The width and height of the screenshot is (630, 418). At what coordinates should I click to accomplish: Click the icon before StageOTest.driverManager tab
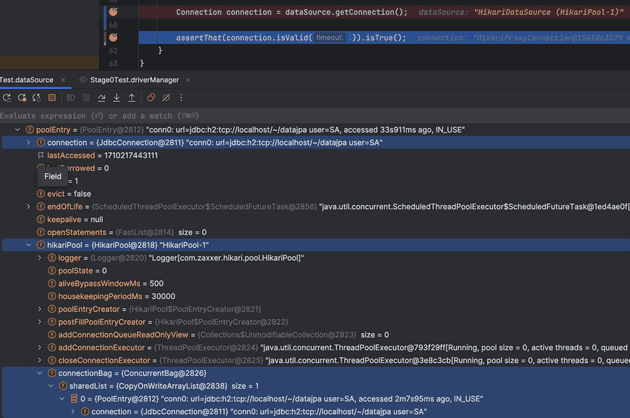83,80
